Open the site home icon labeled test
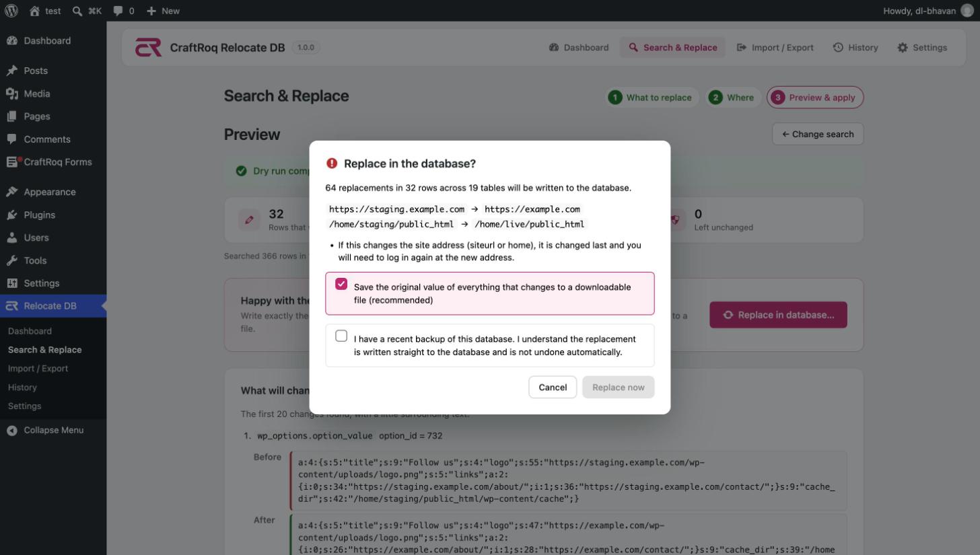Image resolution: width=980 pixels, height=555 pixels. coord(45,11)
